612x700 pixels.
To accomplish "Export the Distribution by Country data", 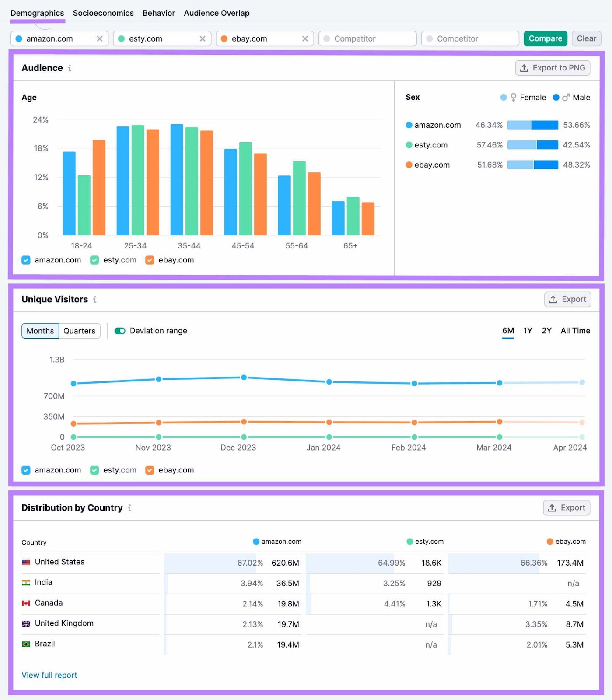I will tap(567, 508).
